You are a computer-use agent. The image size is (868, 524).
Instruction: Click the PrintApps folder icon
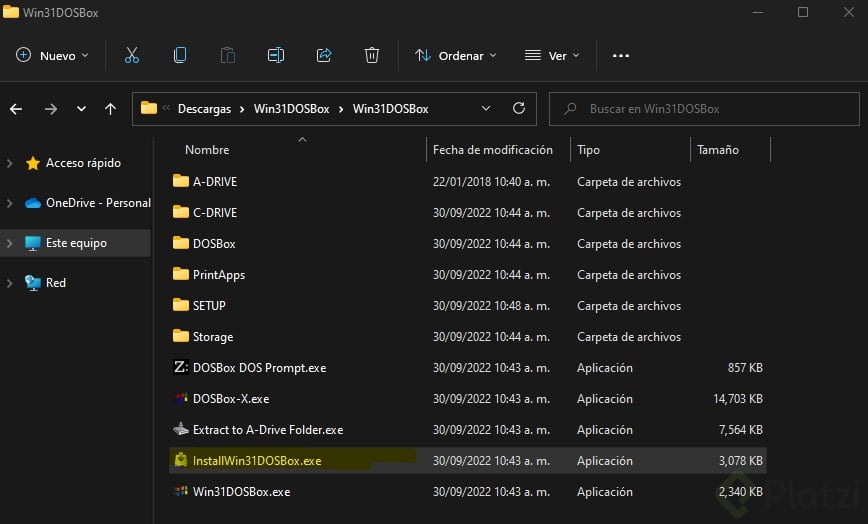pos(180,274)
